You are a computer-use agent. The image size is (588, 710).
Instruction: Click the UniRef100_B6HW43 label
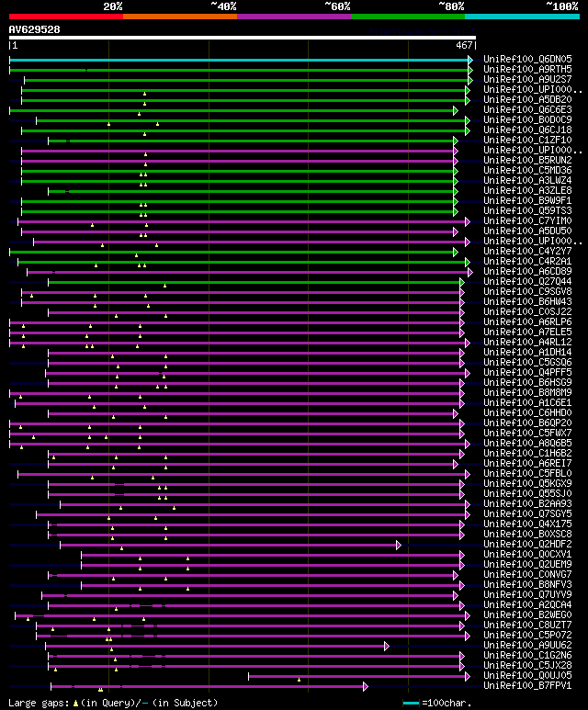[x=527, y=301]
